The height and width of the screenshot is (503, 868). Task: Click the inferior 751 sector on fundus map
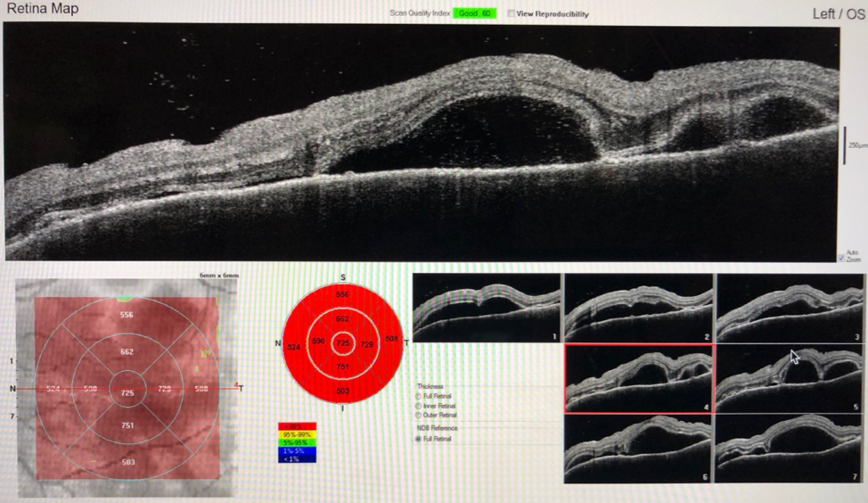(127, 426)
